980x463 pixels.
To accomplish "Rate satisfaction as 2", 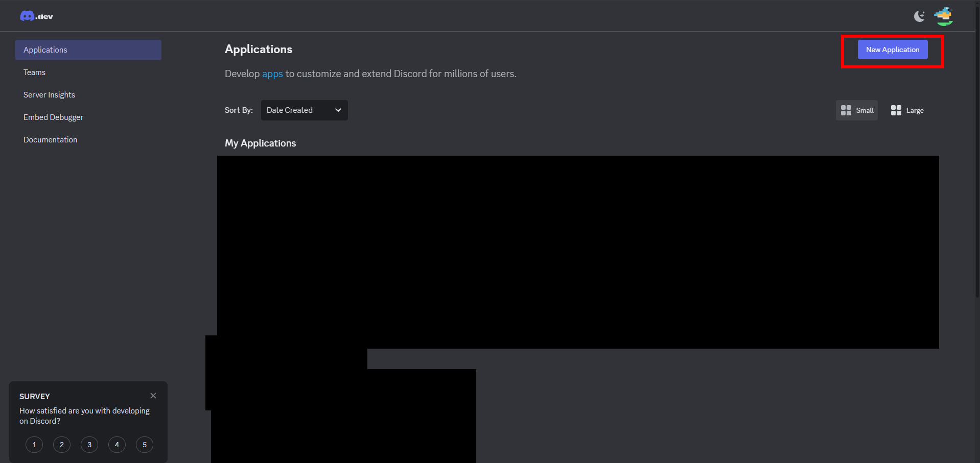I will (x=62, y=445).
